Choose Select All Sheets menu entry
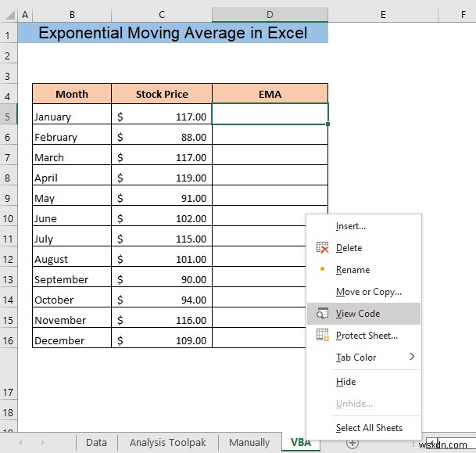Screen dimensions: 476x453 (363, 427)
